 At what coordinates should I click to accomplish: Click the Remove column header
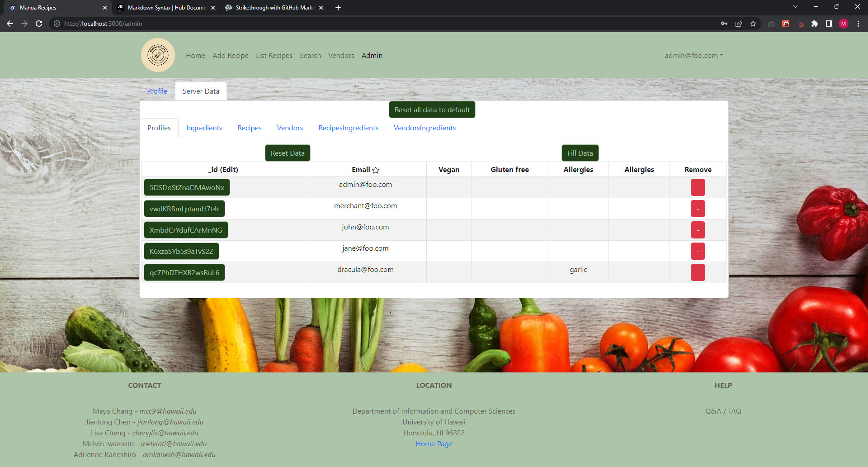click(698, 169)
